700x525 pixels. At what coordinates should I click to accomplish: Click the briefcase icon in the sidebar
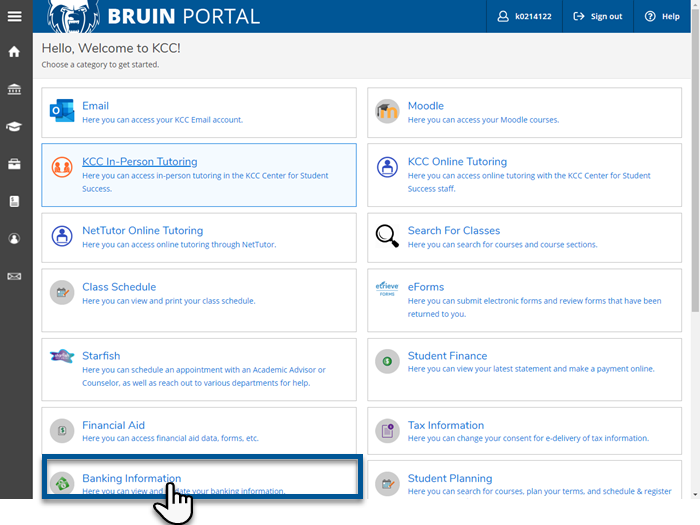pos(14,164)
